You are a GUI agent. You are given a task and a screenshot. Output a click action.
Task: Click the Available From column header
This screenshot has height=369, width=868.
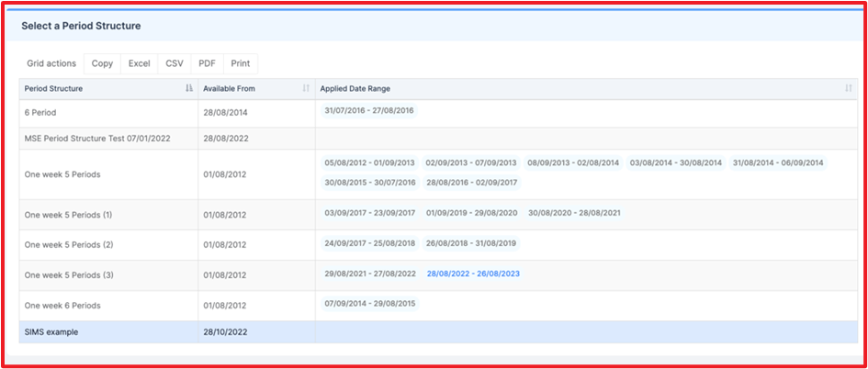pos(257,88)
